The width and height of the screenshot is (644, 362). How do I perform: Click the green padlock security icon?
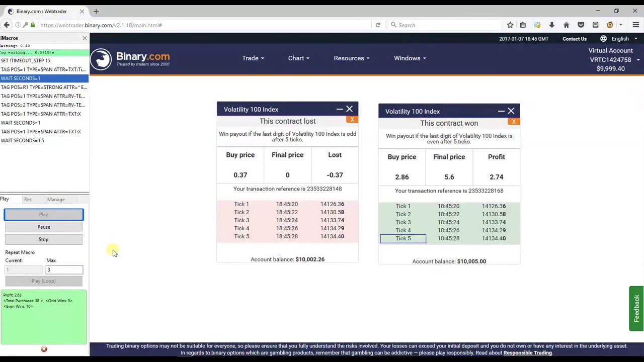pyautogui.click(x=33, y=25)
